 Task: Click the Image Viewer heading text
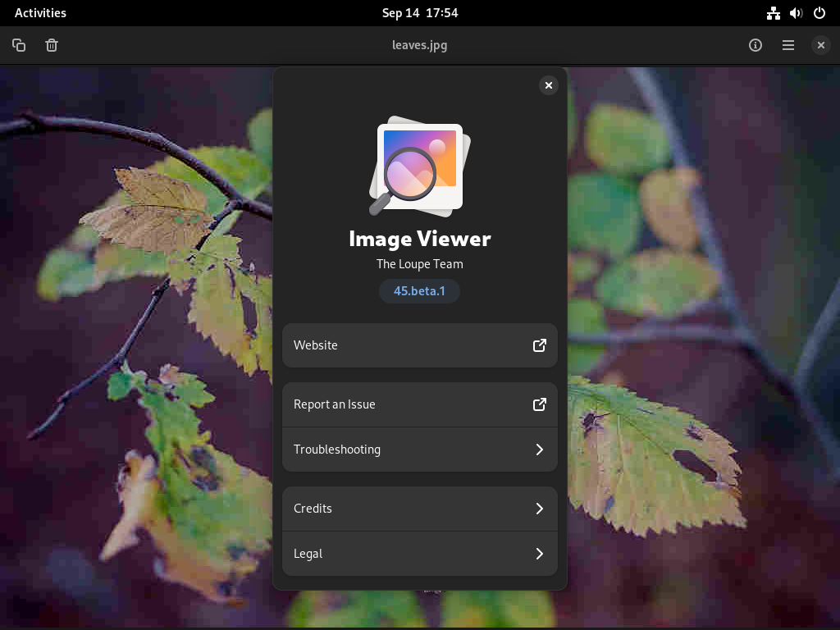[x=419, y=239]
